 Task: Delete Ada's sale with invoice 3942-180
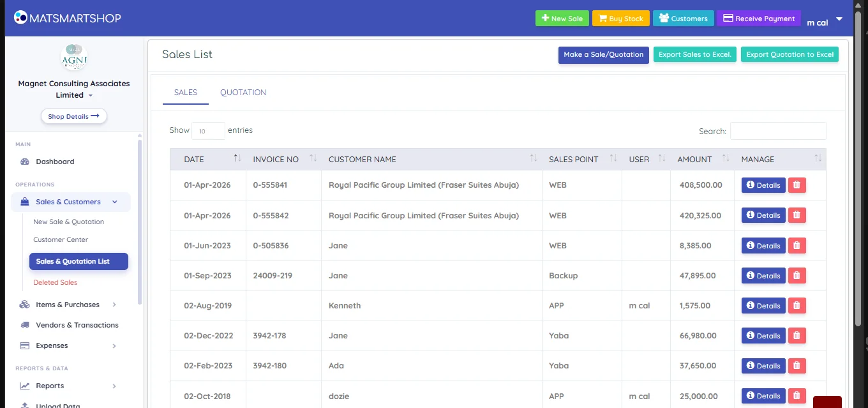[797, 365]
